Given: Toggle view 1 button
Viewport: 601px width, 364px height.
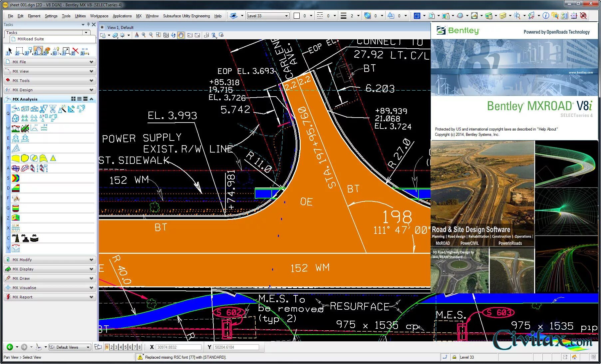Looking at the screenshot, I should click(107, 347).
